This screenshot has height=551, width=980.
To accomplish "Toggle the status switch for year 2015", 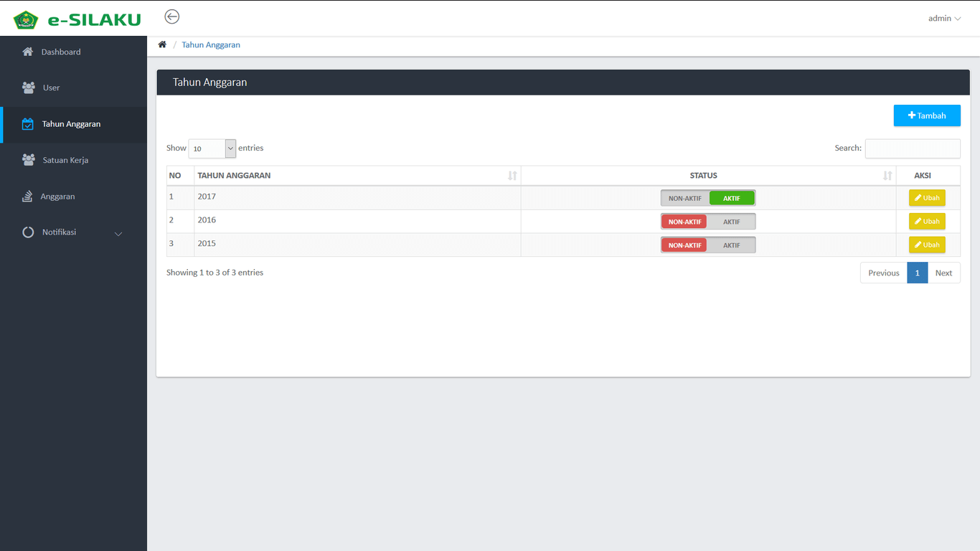I will (x=707, y=245).
